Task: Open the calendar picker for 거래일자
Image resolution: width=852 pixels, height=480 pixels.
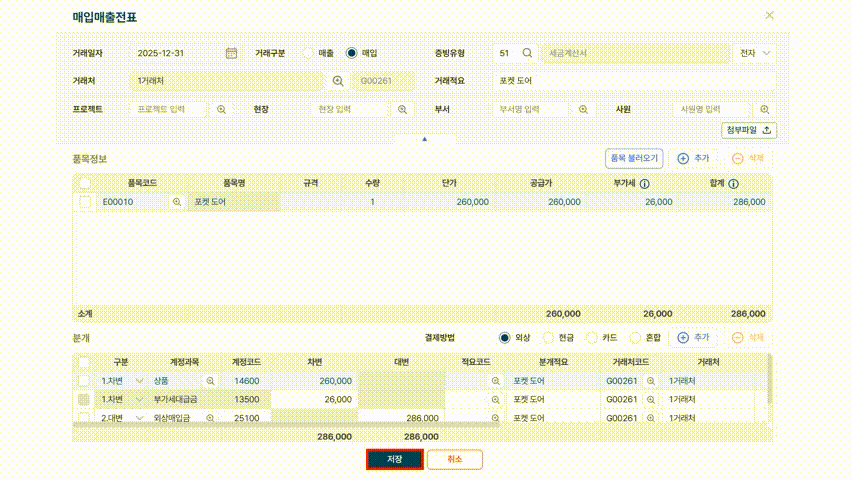Action: [231, 53]
